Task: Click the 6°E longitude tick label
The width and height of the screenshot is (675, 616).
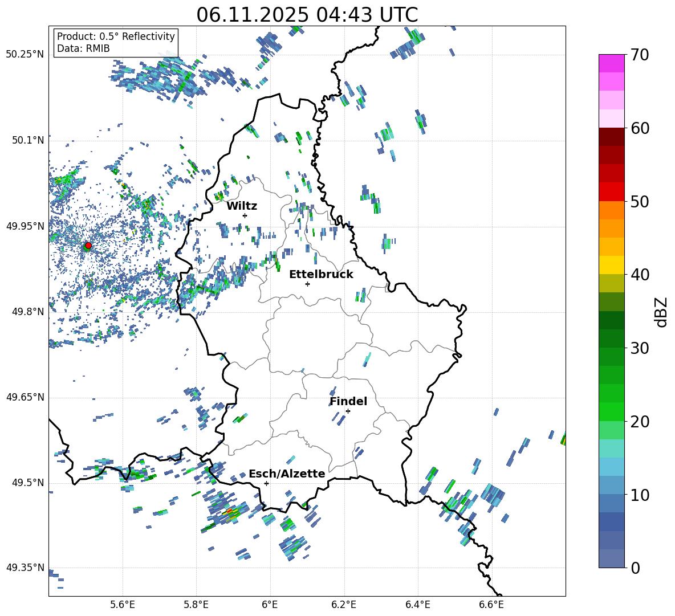Action: pyautogui.click(x=270, y=605)
